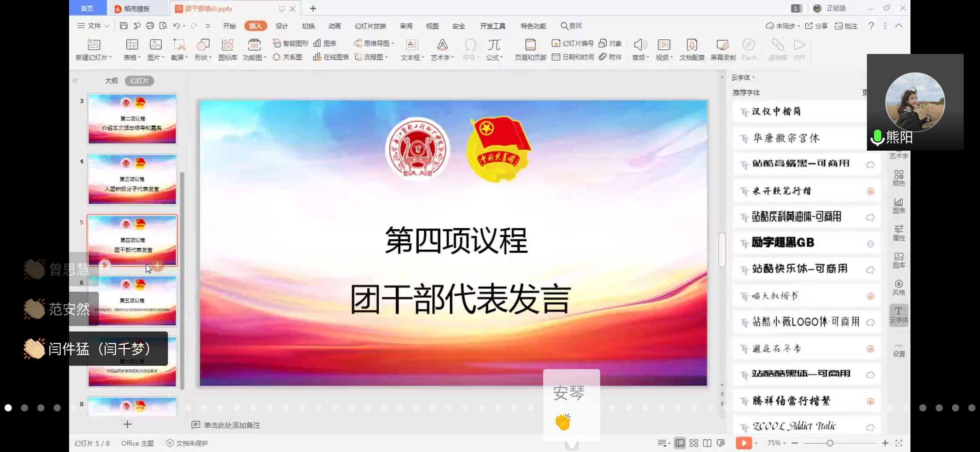The image size is (980, 452).
Task: Open the 表格 table insert tool
Action: (x=132, y=49)
